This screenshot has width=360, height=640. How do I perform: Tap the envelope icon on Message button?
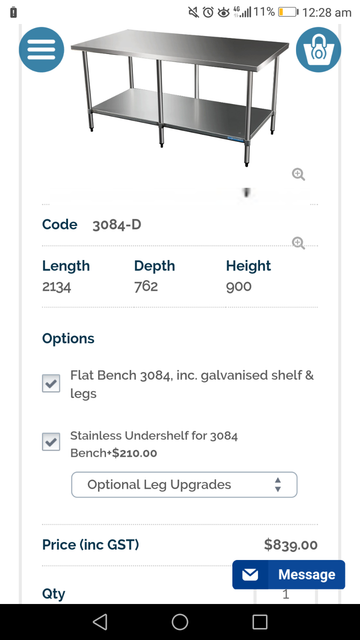[x=250, y=575]
